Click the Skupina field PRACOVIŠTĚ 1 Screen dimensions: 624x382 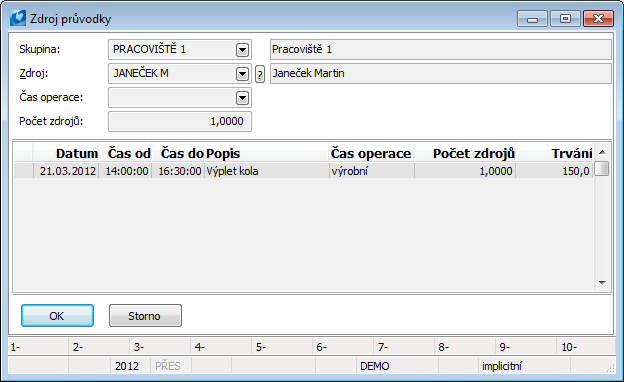click(180, 49)
